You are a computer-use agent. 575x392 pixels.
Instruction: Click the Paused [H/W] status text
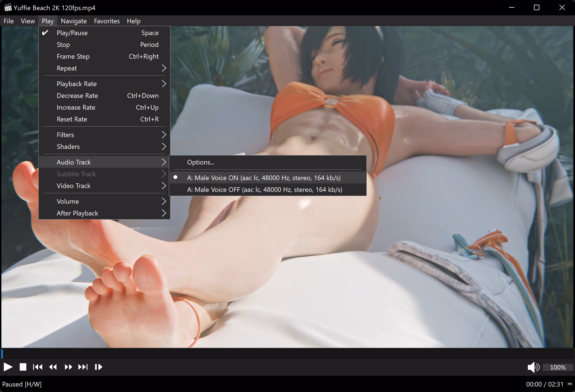point(22,384)
